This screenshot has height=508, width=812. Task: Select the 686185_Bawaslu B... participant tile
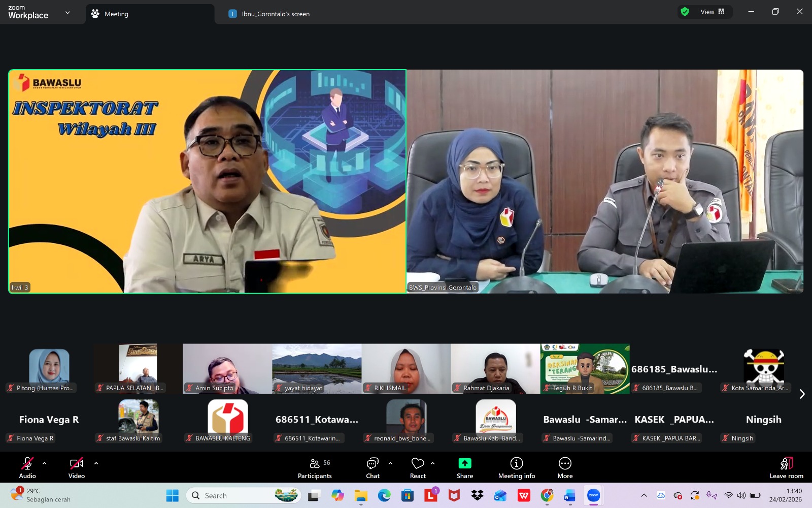coord(674,369)
